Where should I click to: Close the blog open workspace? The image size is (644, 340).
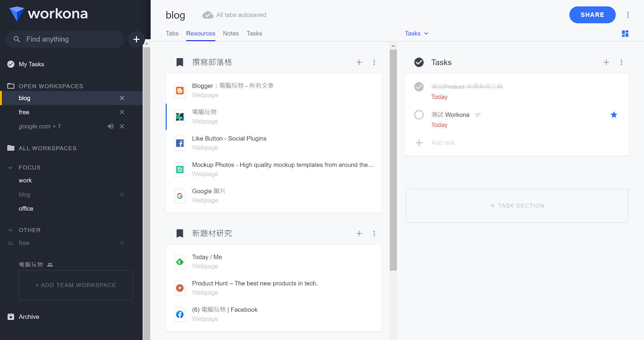122,98
